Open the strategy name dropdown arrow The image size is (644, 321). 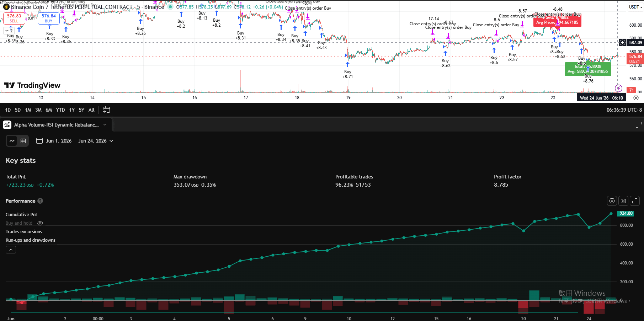point(105,125)
